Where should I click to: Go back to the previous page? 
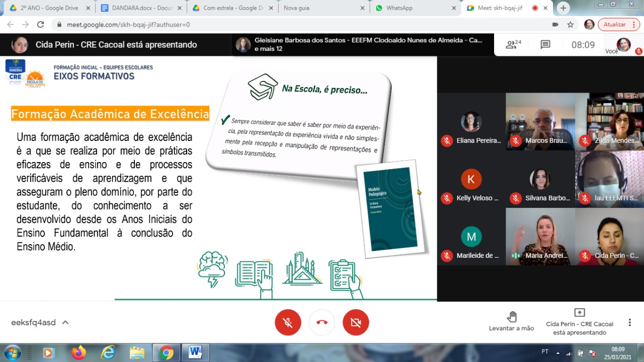click(x=10, y=25)
